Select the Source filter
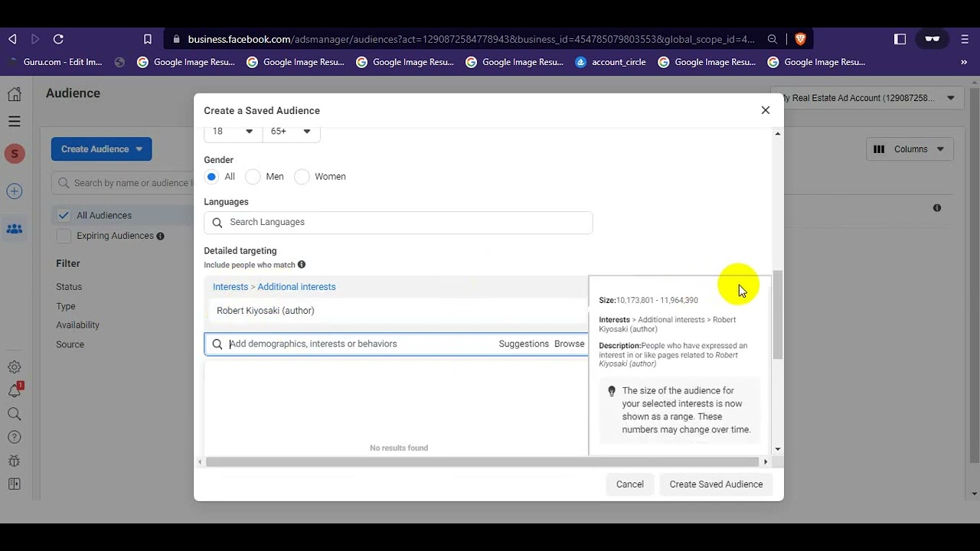Screen dimensions: 980x551 coord(70,344)
